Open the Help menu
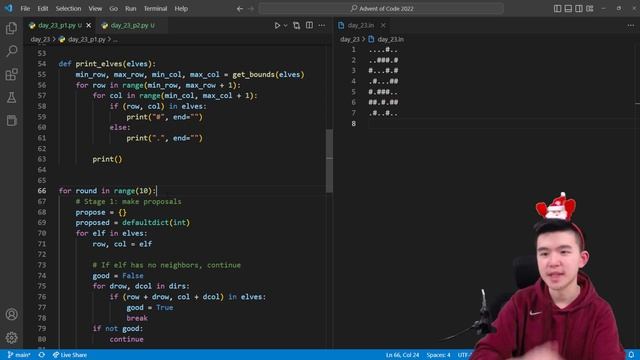 [181, 9]
